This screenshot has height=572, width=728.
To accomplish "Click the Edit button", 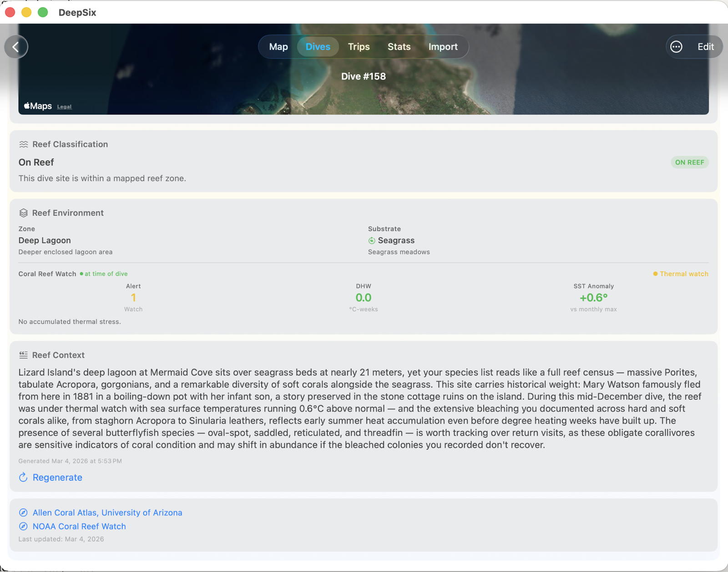I will 706,47.
